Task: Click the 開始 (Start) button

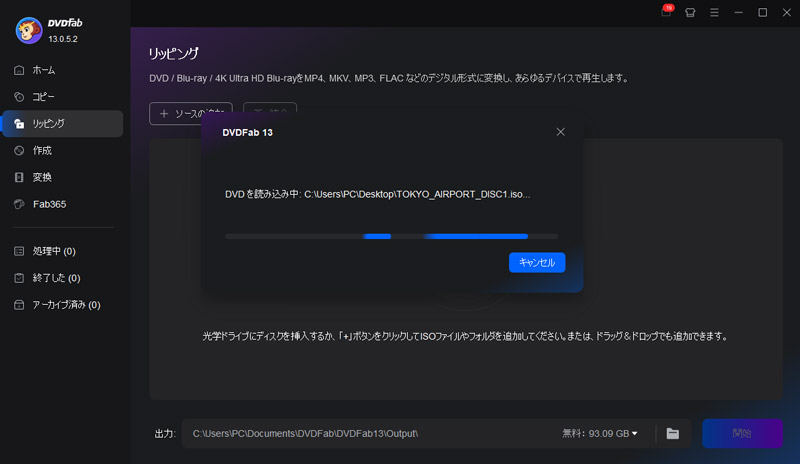Action: [x=742, y=433]
